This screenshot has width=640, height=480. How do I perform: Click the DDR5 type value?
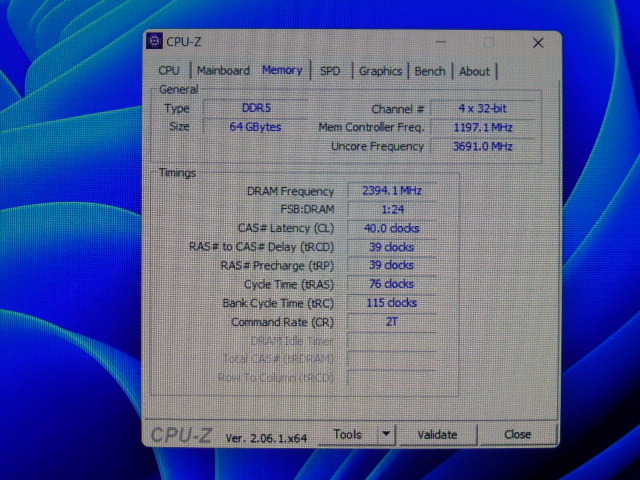click(x=256, y=108)
